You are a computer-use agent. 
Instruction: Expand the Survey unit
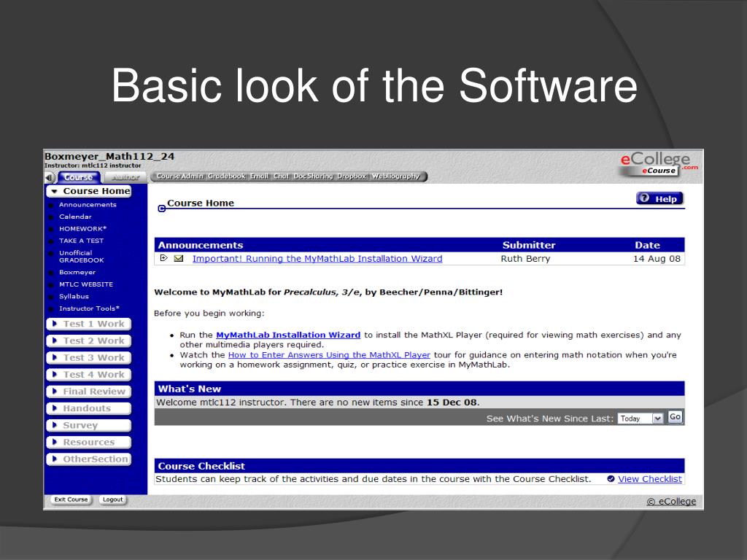[89, 425]
